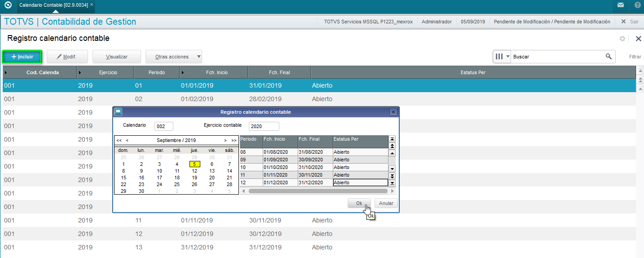Screen dimensions: 644x258
Task: Jump to first record in main grid
Action: (640, 71)
